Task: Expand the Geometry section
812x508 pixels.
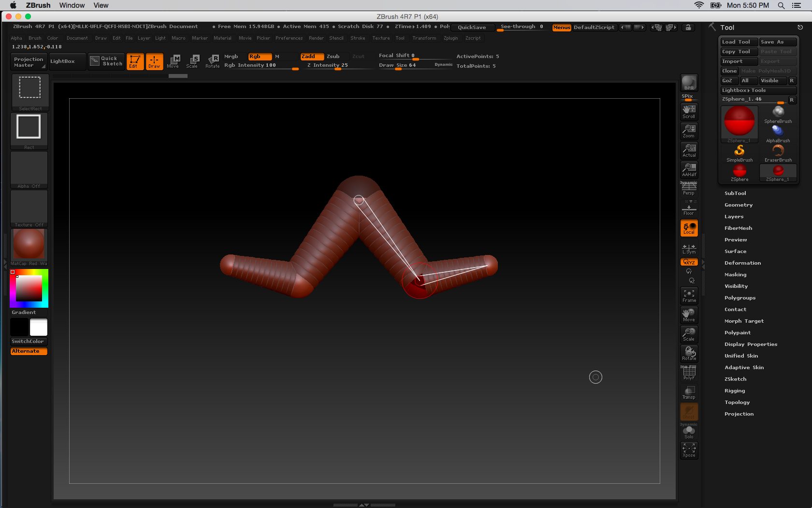Action: [x=739, y=205]
